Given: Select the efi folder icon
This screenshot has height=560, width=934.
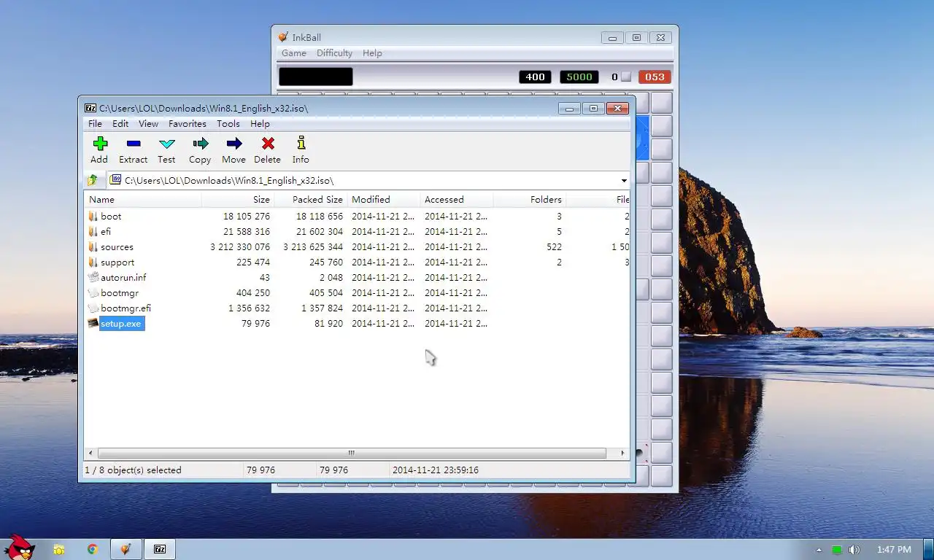Looking at the screenshot, I should (x=93, y=231).
